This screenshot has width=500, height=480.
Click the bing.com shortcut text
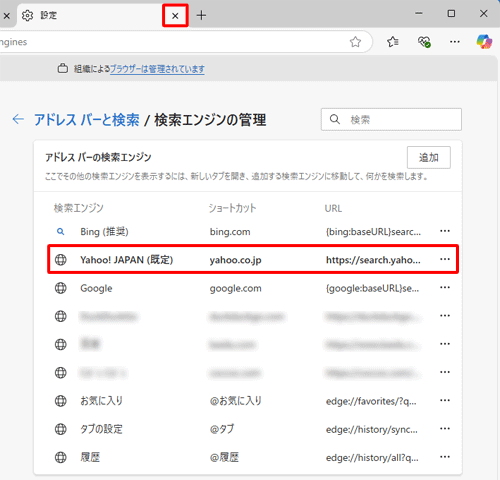(x=230, y=232)
